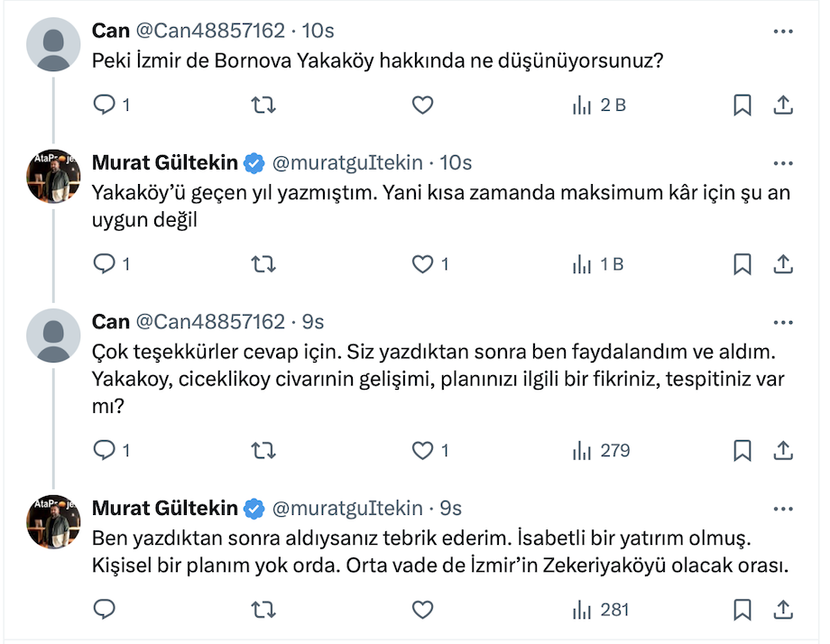Bookmark Can's tweet about Yakakoy gelişimi
The width and height of the screenshot is (830, 644).
(742, 450)
